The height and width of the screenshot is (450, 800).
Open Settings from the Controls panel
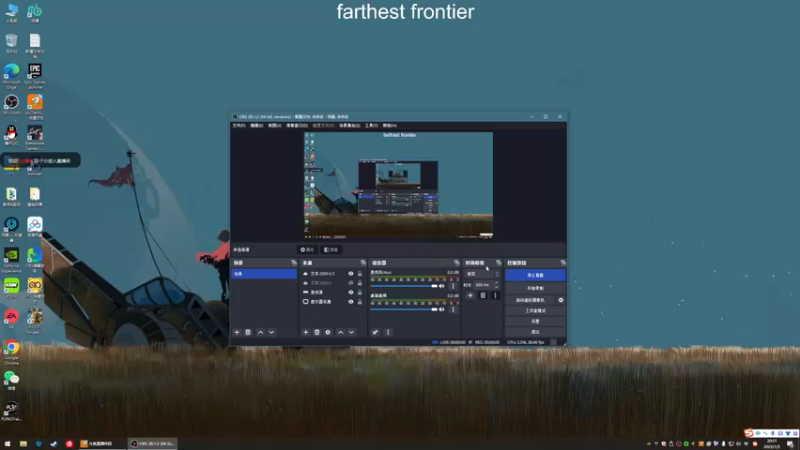535,321
